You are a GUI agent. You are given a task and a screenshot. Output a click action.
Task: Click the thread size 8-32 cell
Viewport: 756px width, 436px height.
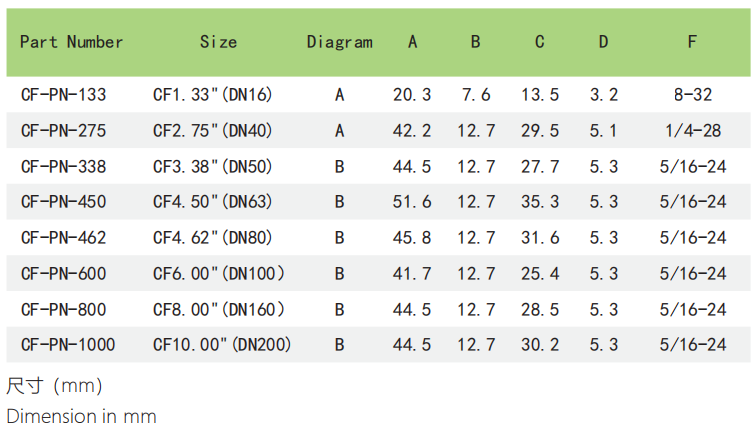click(x=692, y=95)
